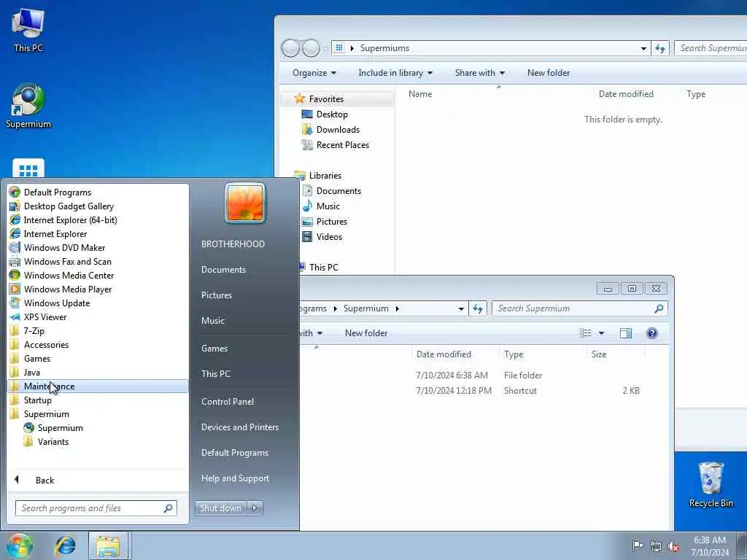Open Control Panel from Start menu

(228, 402)
